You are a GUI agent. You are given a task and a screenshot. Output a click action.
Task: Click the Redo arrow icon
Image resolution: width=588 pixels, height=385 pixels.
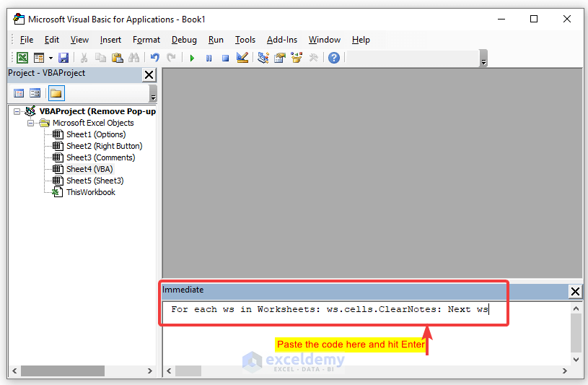(172, 58)
